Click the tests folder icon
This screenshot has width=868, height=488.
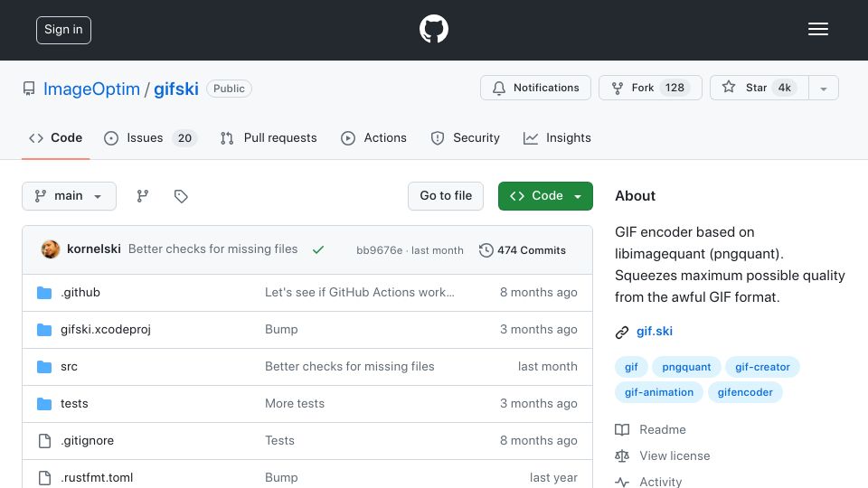[44, 404]
